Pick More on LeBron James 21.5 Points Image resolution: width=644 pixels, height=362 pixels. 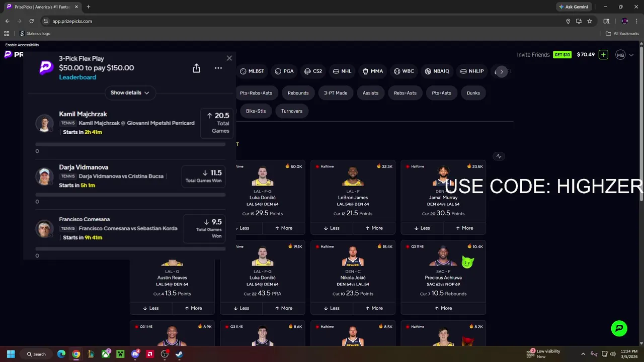click(374, 228)
